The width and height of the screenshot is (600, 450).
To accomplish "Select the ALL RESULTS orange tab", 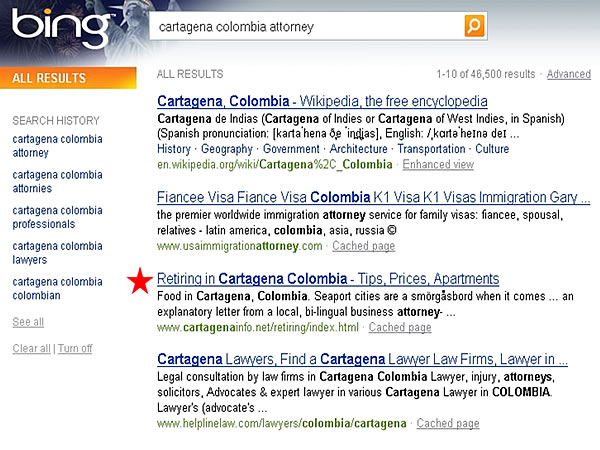I will tap(50, 78).
